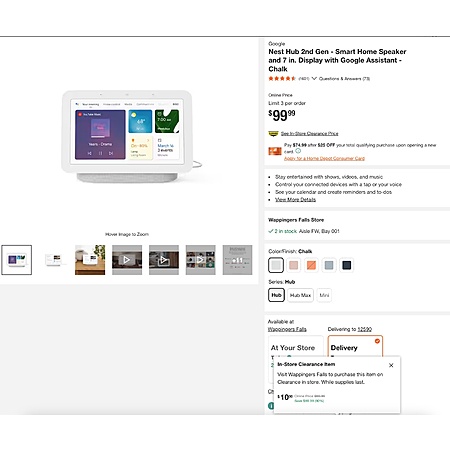Play the second product video thumbnail
The width and height of the screenshot is (450, 450).
tap(164, 260)
